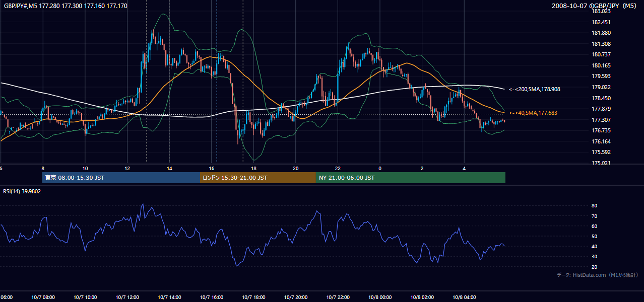Click the 2008-10-07 GBP/JPY (M5) title
The height and width of the screenshot is (302, 644).
click(x=595, y=6)
